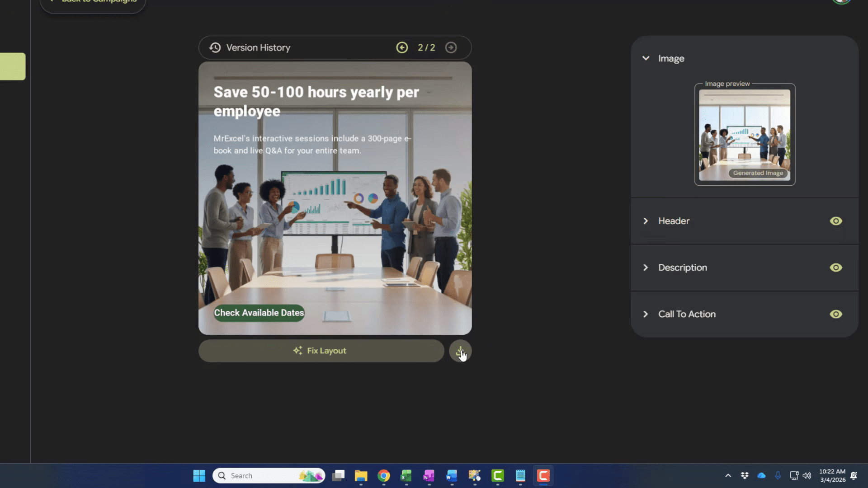
Task: Click the Fix Layout button
Action: tap(321, 351)
